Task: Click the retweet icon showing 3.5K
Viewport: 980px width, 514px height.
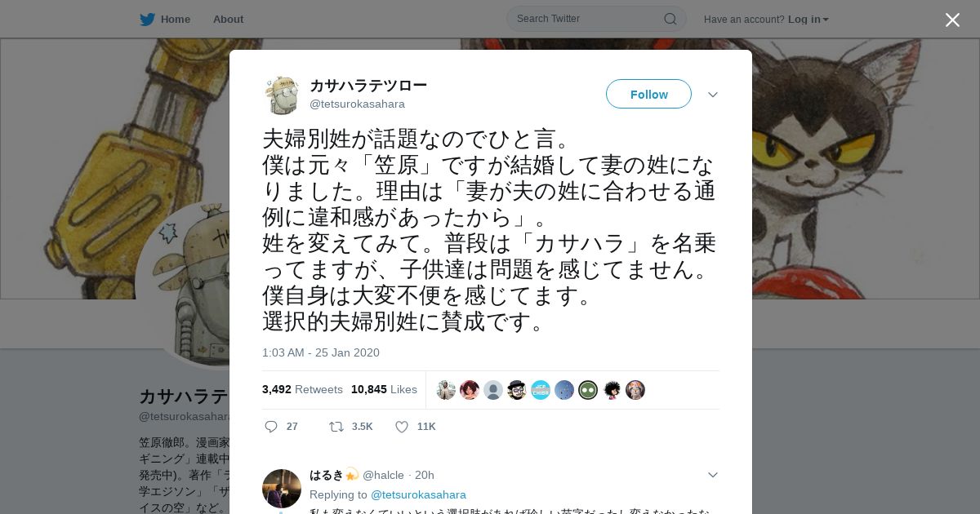Action: pos(336,427)
